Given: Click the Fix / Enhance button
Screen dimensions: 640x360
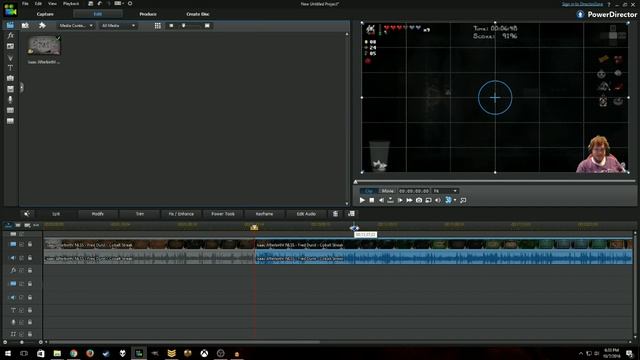Looking at the screenshot, I should pos(181,213).
